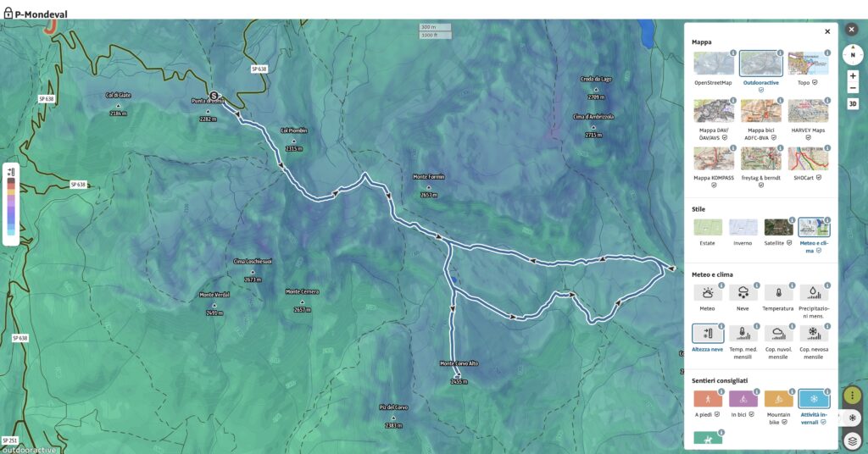Open the green three-dots options menu
Image resolution: width=868 pixels, height=454 pixels.
[852, 396]
